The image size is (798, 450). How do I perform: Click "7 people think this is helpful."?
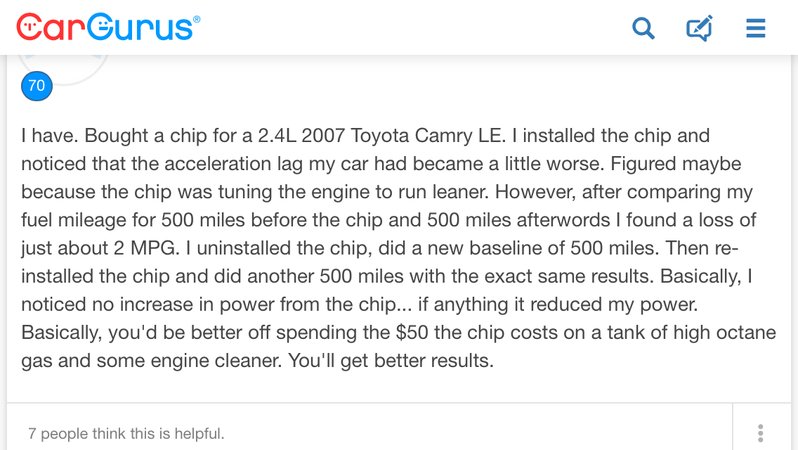(x=126, y=434)
